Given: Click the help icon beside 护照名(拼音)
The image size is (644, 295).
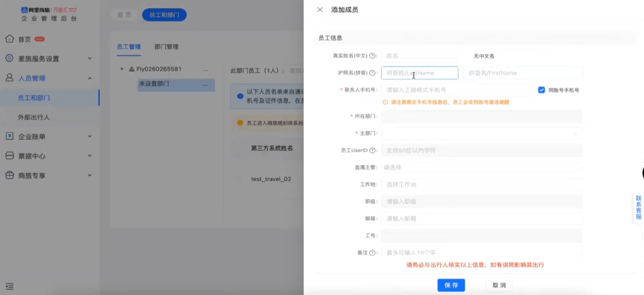Looking at the screenshot, I should coord(372,73).
